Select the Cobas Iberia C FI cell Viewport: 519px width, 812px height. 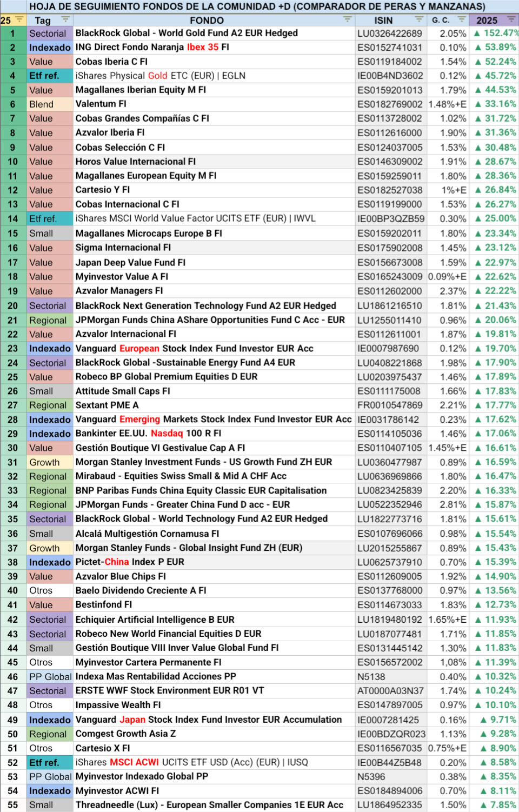pyautogui.click(x=111, y=62)
